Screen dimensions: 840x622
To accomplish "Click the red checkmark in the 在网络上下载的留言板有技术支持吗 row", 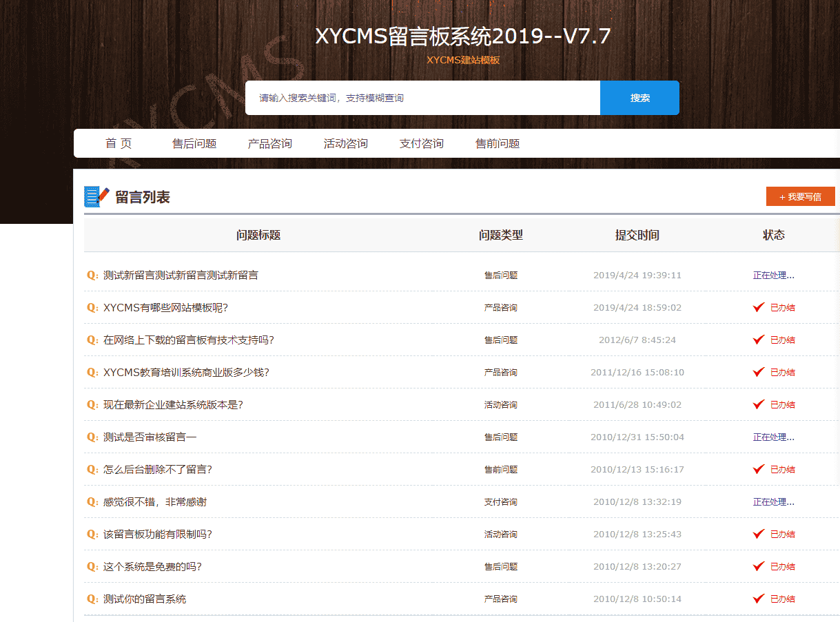I will [759, 340].
